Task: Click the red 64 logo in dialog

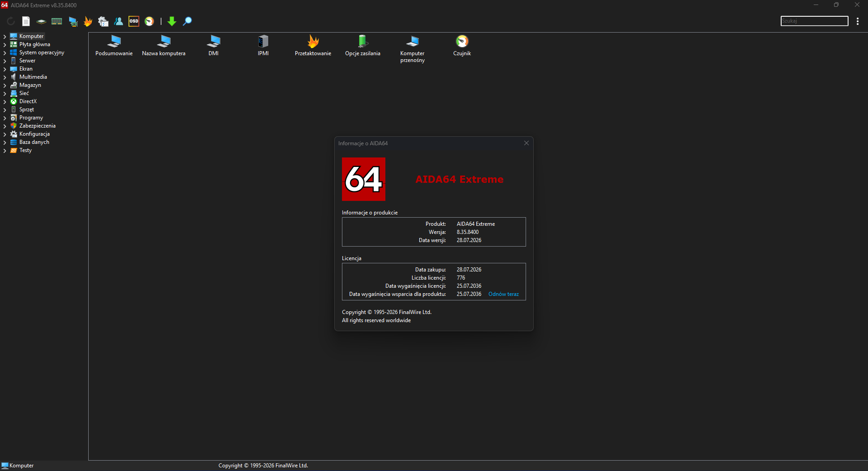Action: pyautogui.click(x=364, y=179)
